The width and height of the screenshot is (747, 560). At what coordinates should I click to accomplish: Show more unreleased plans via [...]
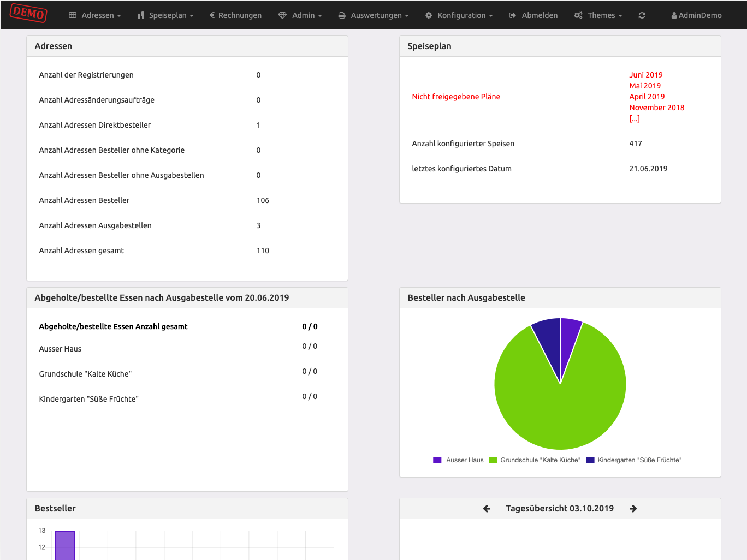click(635, 118)
